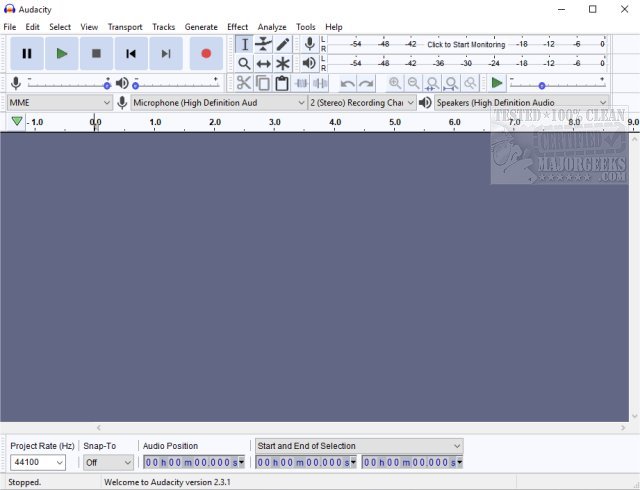Click the Pause button

click(x=27, y=53)
